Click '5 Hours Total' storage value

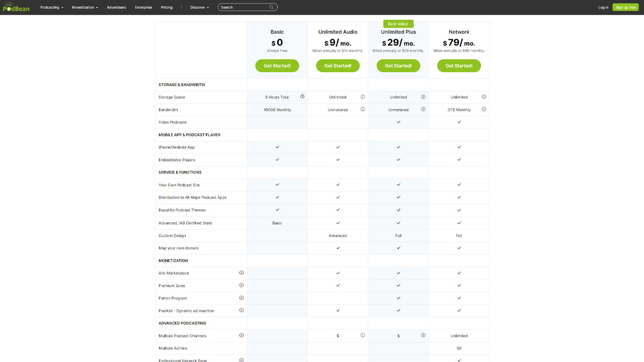click(x=277, y=97)
